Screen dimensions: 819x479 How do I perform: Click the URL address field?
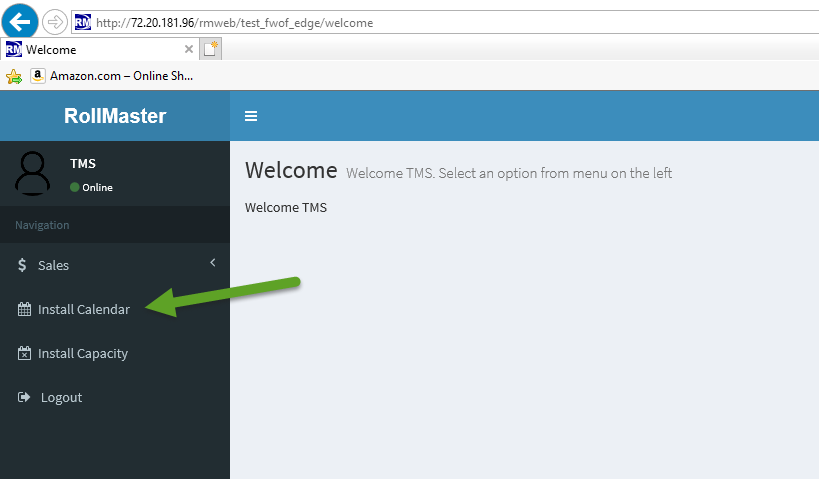(445, 22)
